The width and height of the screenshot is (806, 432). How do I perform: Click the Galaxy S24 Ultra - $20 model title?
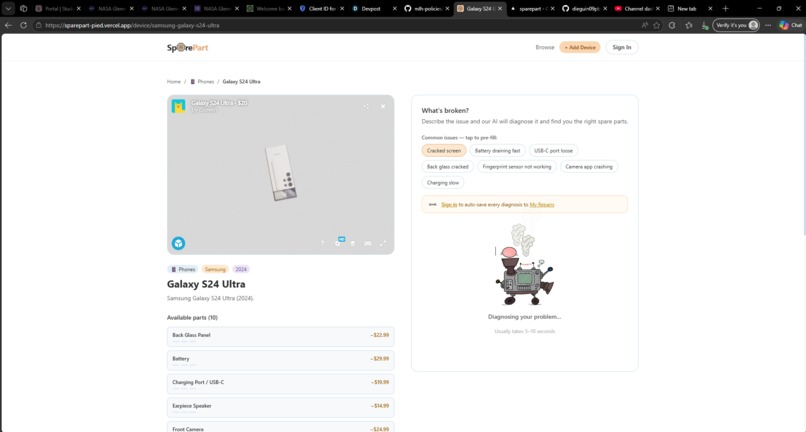point(219,103)
